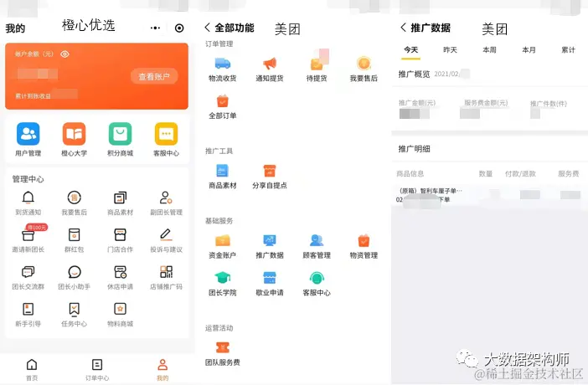Viewport: 588px width, 385px height.
Task: Open 副团长管理 icon
Action: pos(166,198)
